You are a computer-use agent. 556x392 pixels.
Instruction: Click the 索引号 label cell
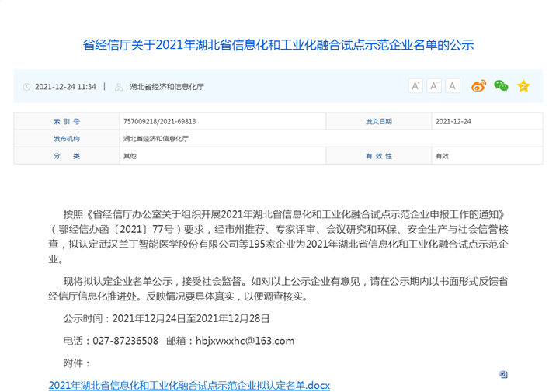tap(67, 122)
